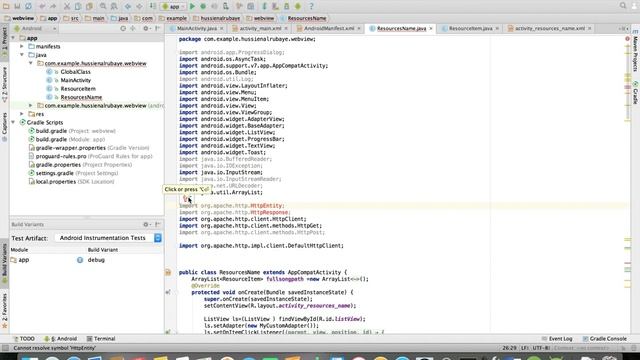Screen dimensions: 640x360
Task: Select gradle.properties in Gradle Scripts
Action: pyautogui.click(x=58, y=165)
